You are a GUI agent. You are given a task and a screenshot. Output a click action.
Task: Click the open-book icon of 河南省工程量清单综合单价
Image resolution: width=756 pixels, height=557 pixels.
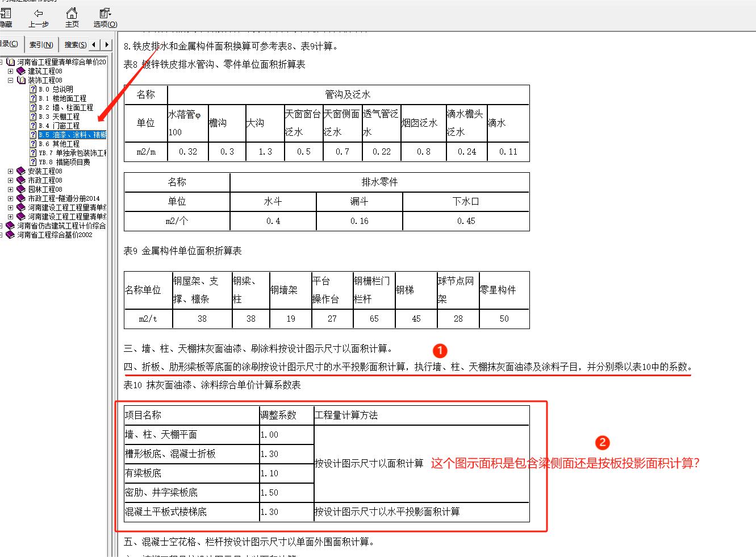pos(10,62)
